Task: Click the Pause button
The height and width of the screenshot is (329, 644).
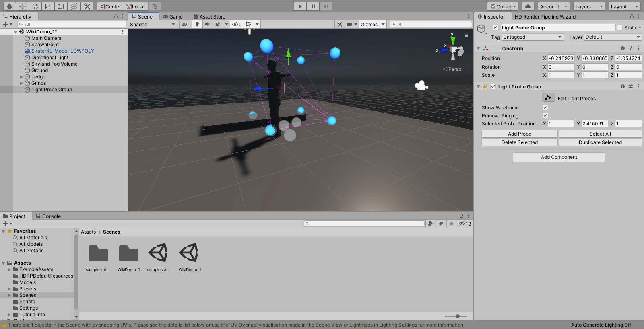Action: (x=313, y=6)
